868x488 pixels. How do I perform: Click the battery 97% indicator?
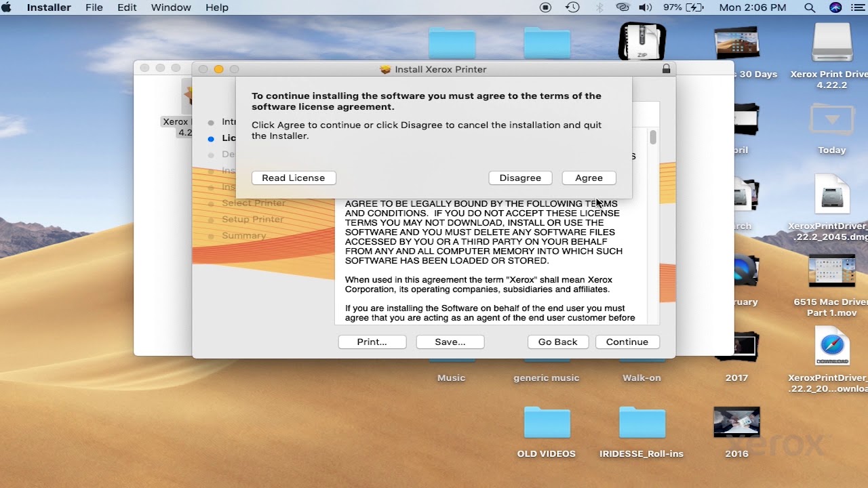(x=684, y=7)
